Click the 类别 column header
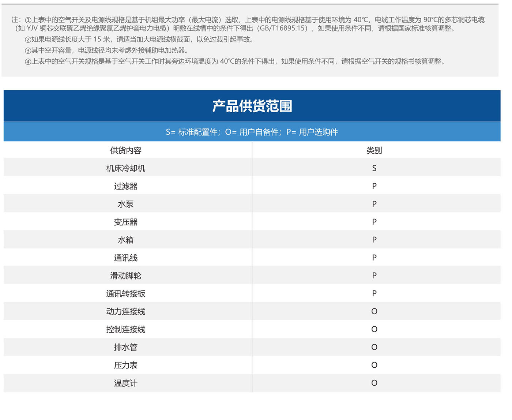 pos(374,150)
